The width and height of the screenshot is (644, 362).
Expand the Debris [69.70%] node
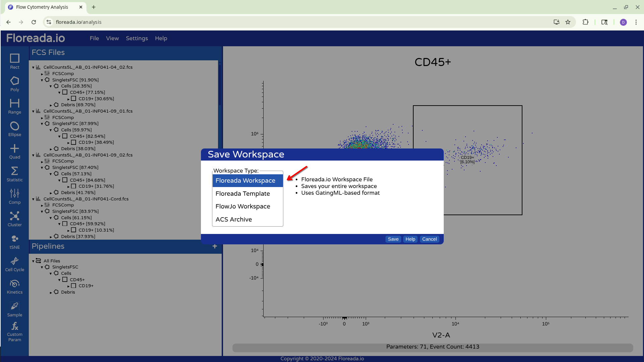point(51,105)
